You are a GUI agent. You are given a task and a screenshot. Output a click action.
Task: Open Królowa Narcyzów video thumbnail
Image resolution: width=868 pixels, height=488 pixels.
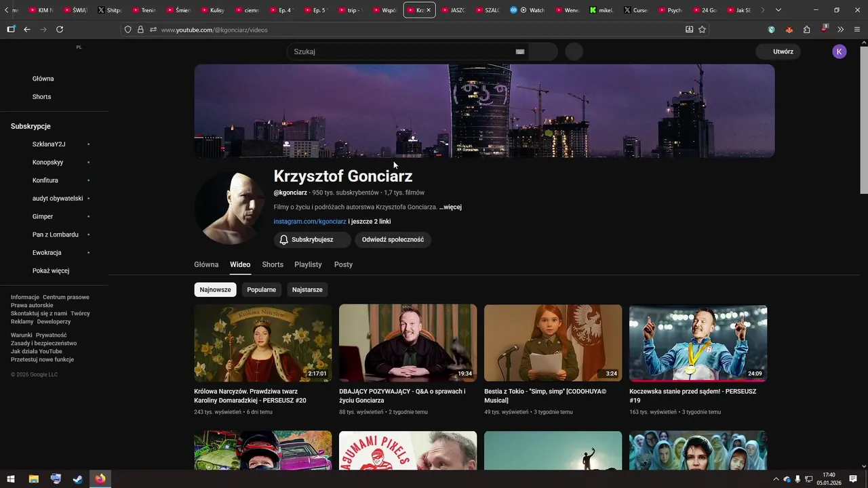coord(263,343)
